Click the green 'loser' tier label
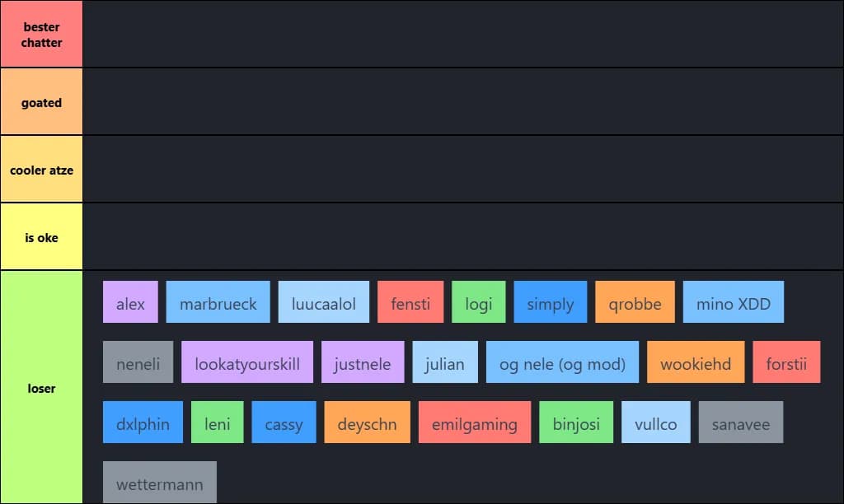The height and width of the screenshot is (504, 844). pos(41,387)
